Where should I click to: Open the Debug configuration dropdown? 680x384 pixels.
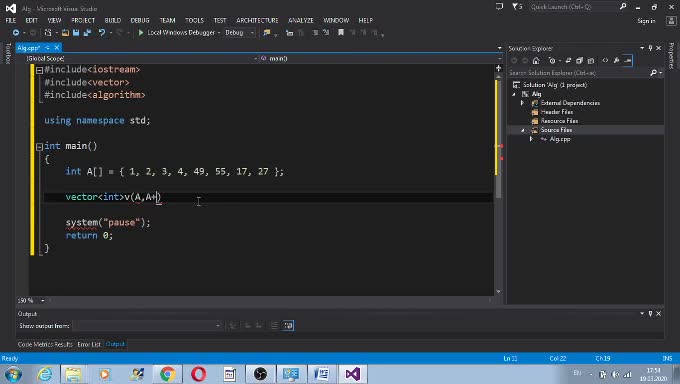pyautogui.click(x=239, y=33)
